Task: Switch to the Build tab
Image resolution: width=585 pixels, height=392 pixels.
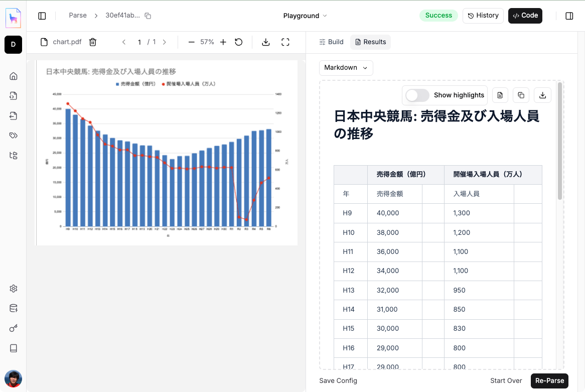Action: pos(331,42)
